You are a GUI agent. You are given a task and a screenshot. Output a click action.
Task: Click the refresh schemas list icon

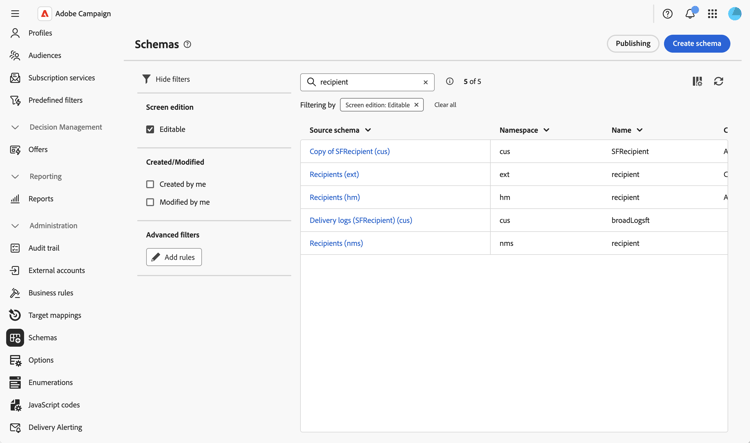pyautogui.click(x=718, y=82)
